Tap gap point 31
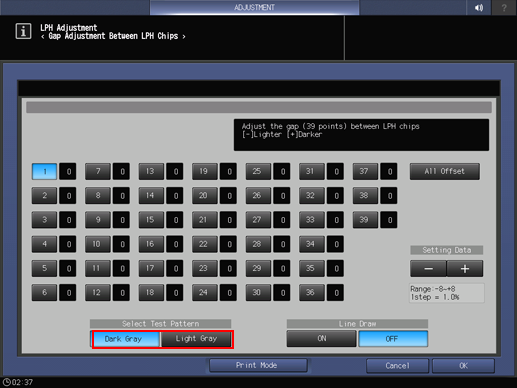517x388 pixels. pos(312,171)
